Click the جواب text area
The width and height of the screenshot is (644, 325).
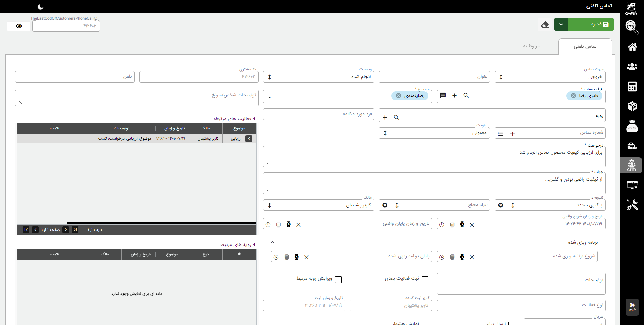[x=434, y=184]
